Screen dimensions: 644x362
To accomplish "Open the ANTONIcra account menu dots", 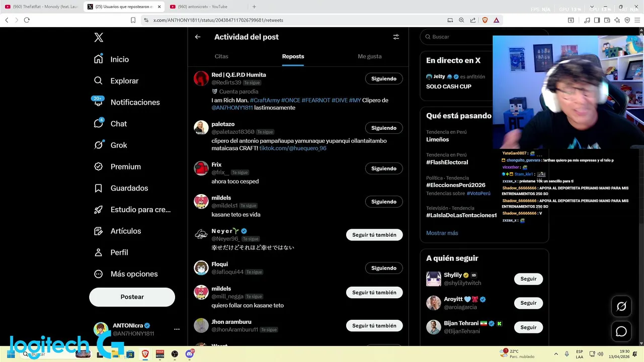I will tap(177, 329).
